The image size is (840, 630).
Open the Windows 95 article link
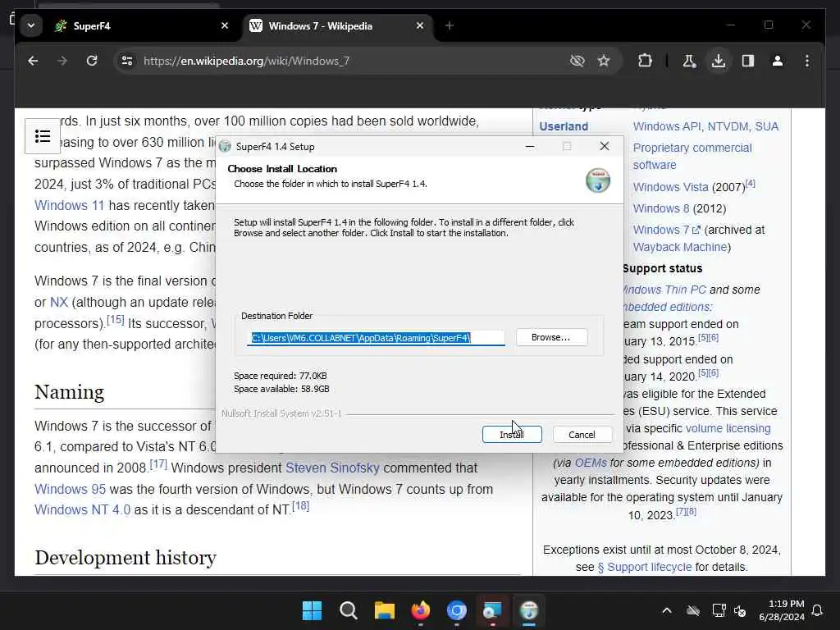pyautogui.click(x=71, y=489)
